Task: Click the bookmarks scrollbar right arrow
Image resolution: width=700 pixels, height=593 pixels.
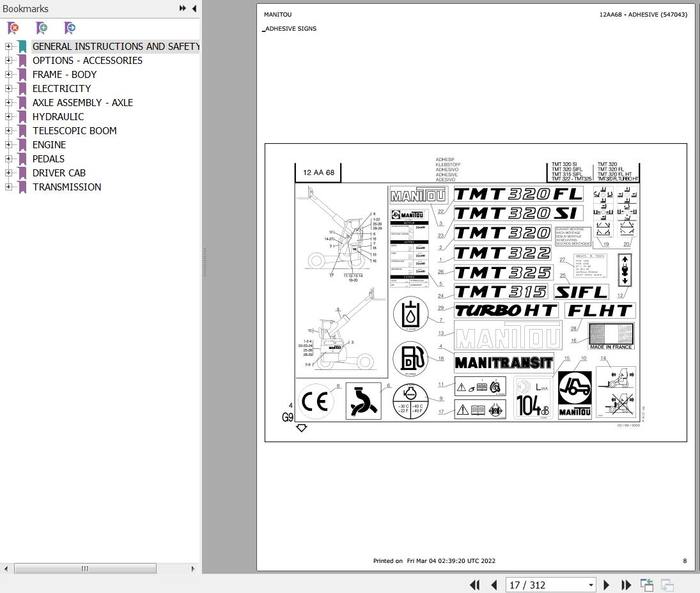Action: coord(193,569)
